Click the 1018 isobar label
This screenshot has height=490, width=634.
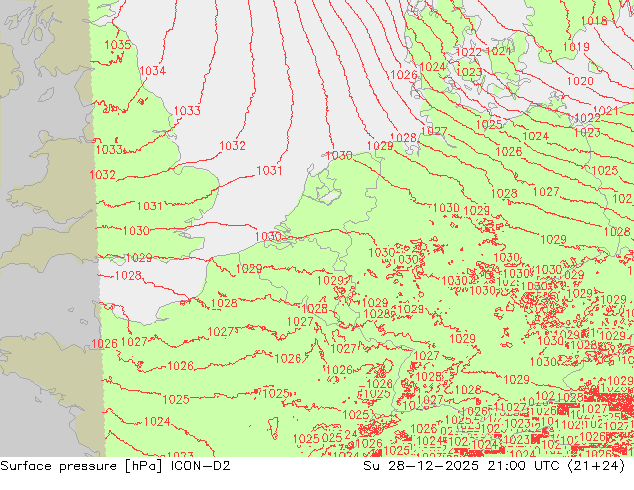(x=594, y=20)
